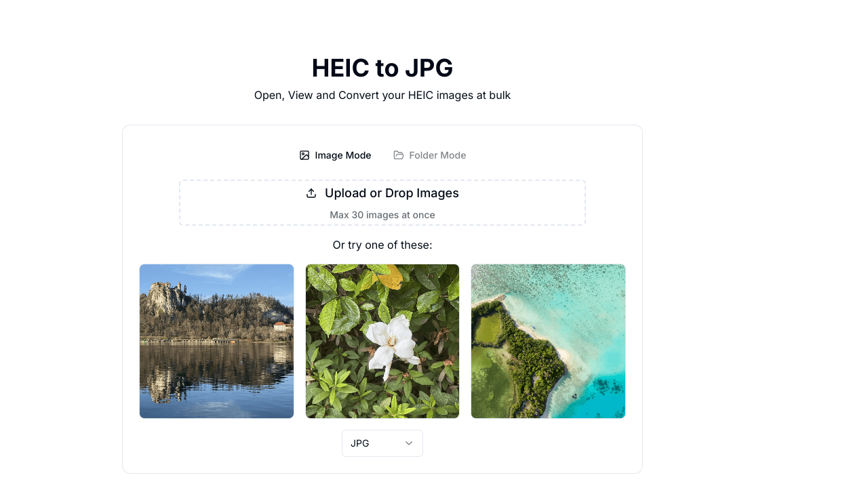This screenshot has height=488, width=868.
Task: Click Upload or Drop Images
Action: [x=391, y=193]
